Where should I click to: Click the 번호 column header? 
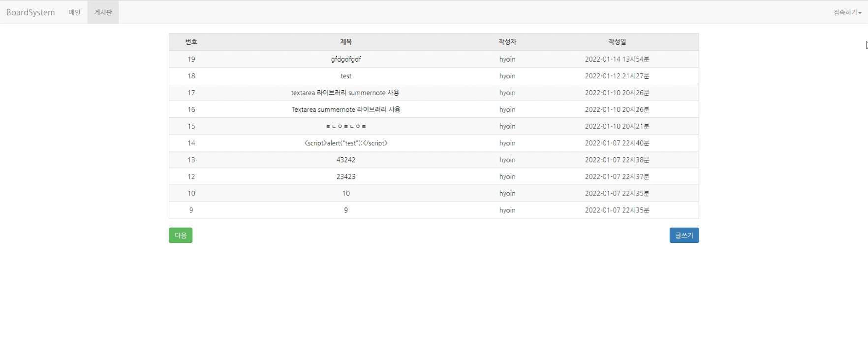point(191,42)
